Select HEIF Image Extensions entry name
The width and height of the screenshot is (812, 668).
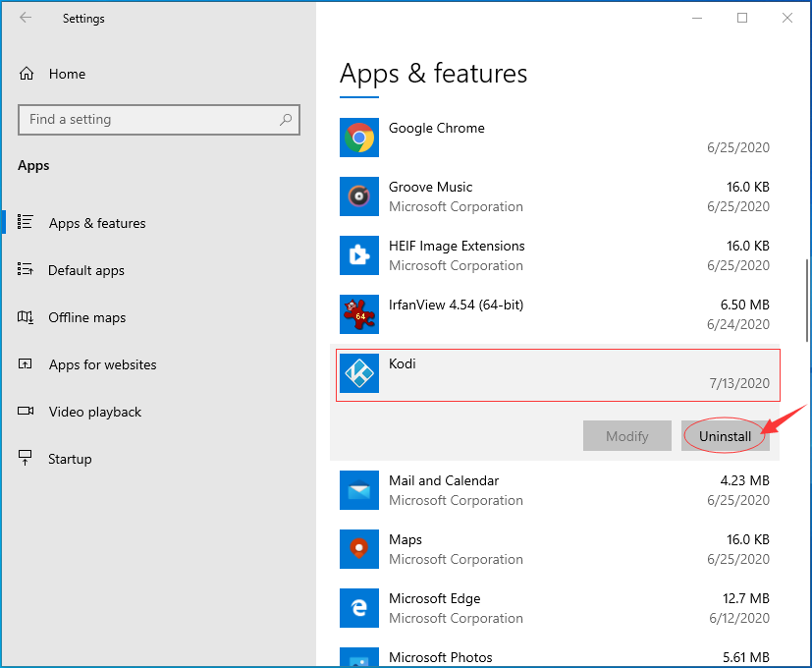point(457,246)
